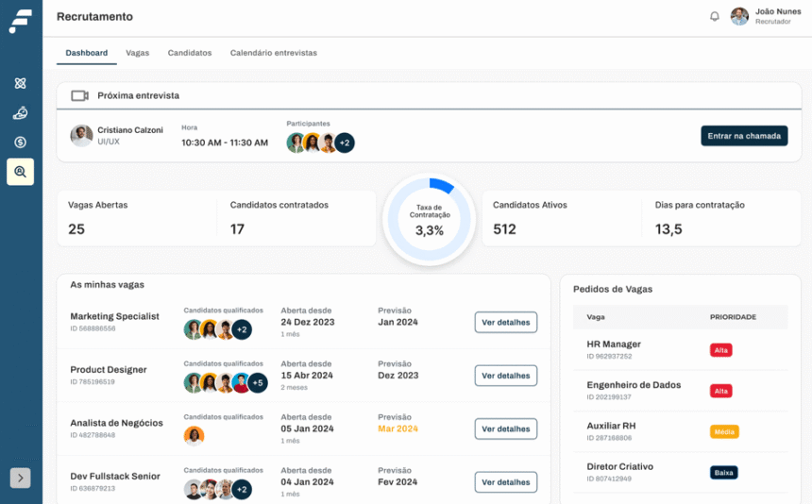Click the 10:30 AM - 11:30 AM time
The height and width of the screenshot is (504, 812).
click(x=225, y=143)
